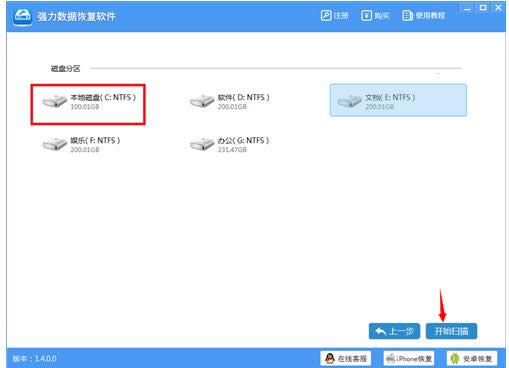Screen dimensions: 509x368
Task: Open the 注册 register icon
Action: 326,15
